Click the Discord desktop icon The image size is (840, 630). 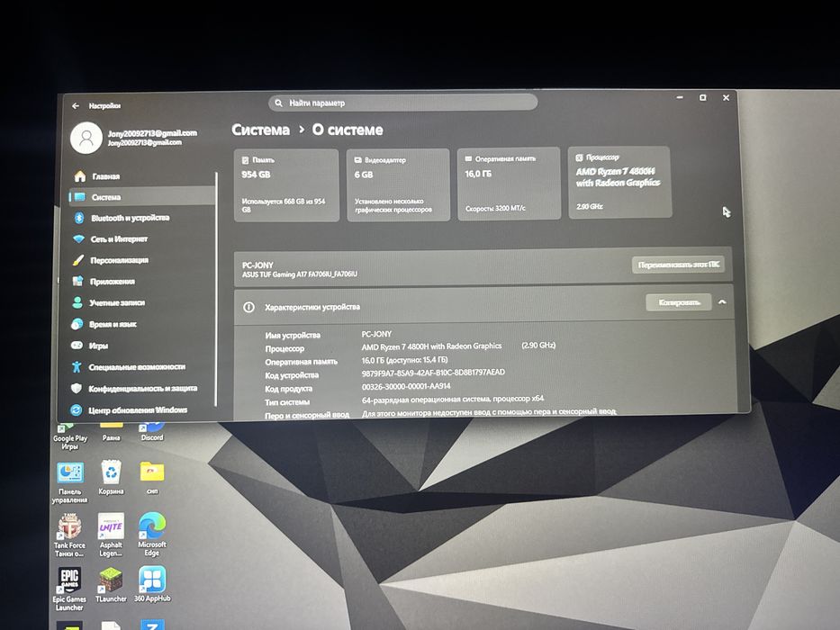point(152,432)
